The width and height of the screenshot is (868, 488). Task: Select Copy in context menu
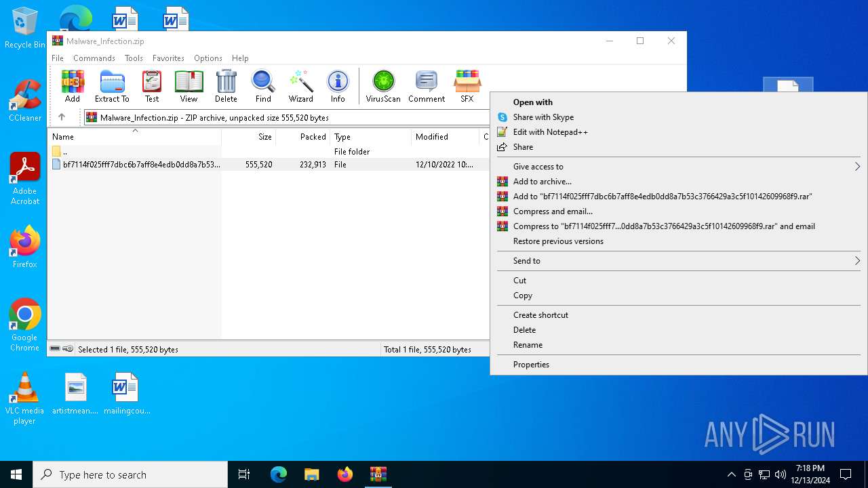(678, 296)
